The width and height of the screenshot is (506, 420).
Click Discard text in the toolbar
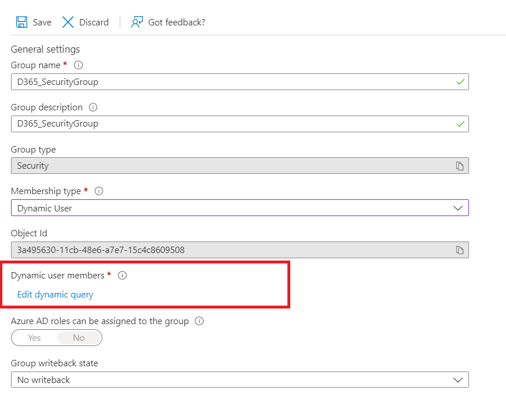coord(94,23)
